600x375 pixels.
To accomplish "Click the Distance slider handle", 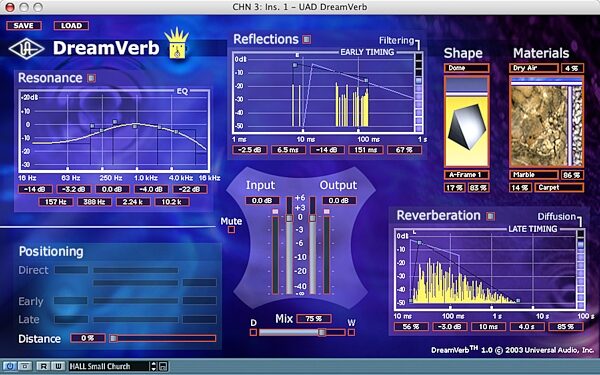I will 114,338.
